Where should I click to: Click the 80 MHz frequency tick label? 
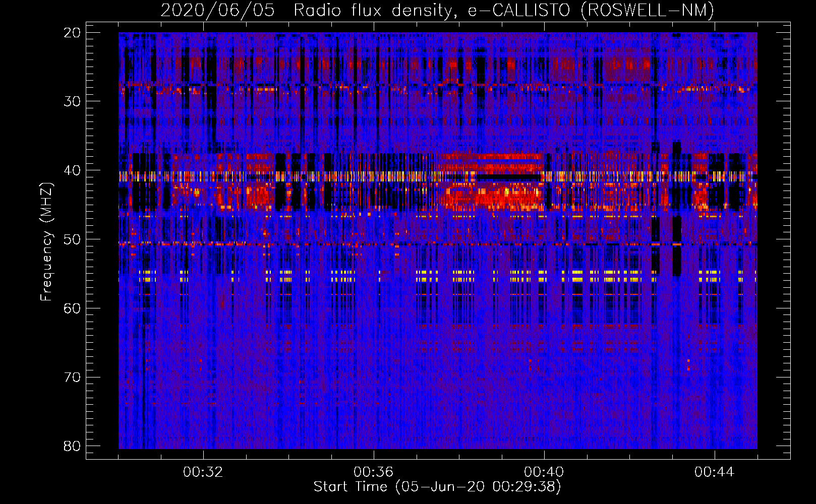pyautogui.click(x=72, y=446)
